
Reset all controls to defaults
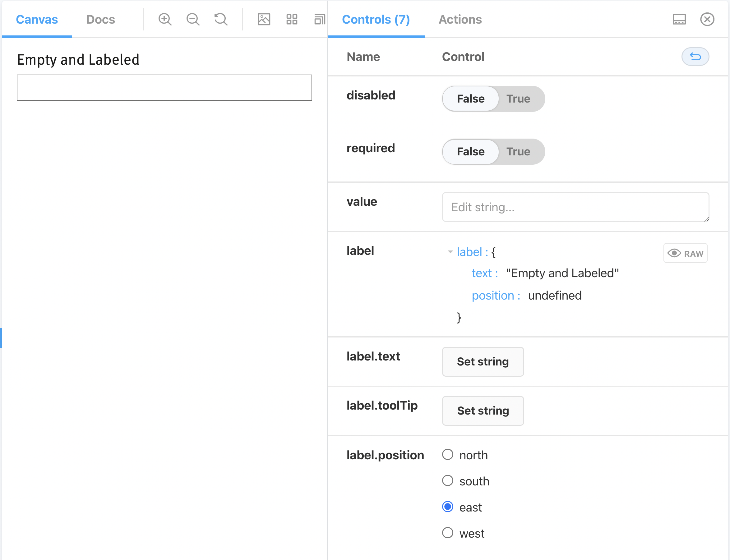click(x=695, y=57)
